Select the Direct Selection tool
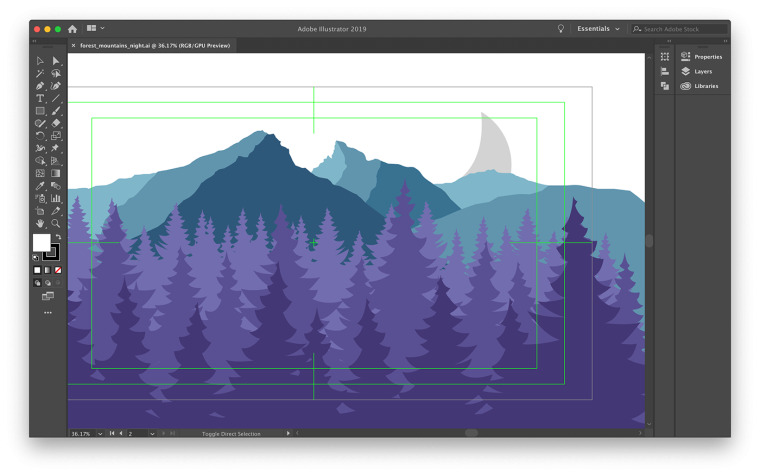The width and height of the screenshot is (760, 476). pos(56,61)
